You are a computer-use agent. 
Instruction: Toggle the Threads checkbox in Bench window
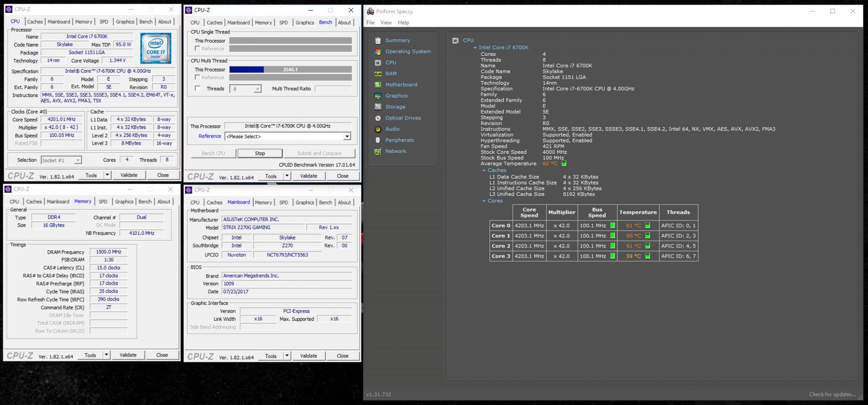coord(197,88)
